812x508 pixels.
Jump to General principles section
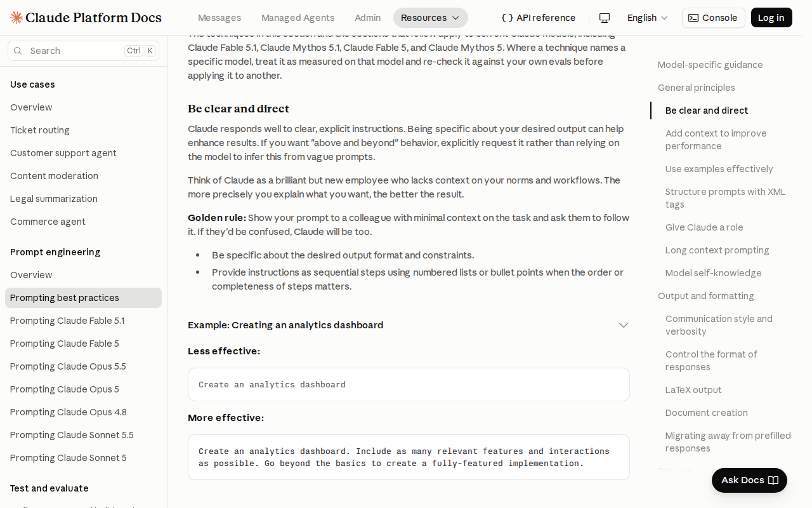[x=697, y=88]
